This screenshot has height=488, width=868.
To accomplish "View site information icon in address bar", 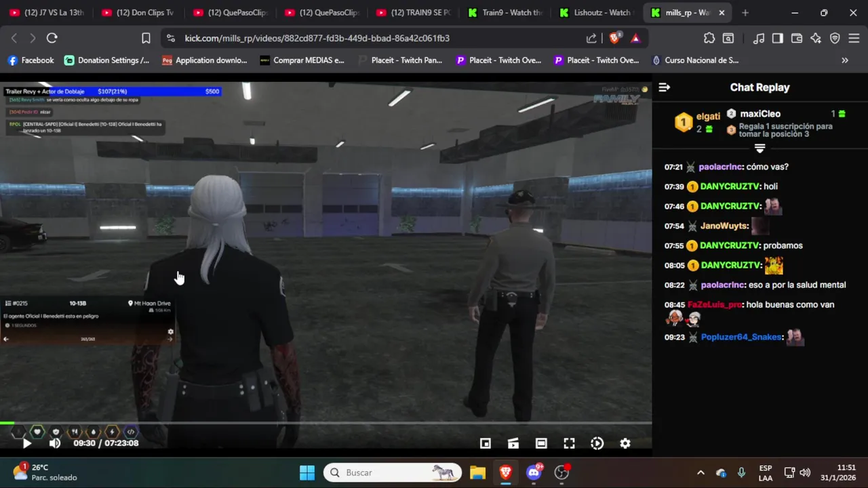I will pyautogui.click(x=171, y=38).
